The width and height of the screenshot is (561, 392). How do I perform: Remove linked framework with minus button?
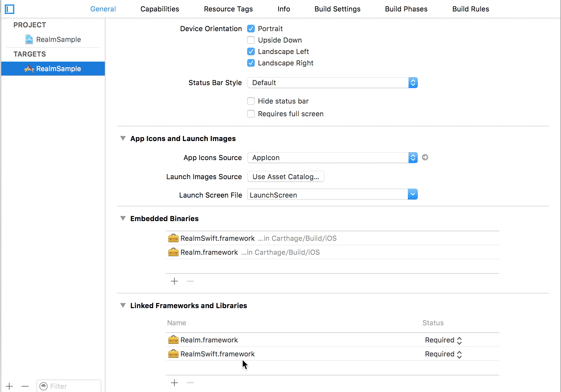[x=190, y=383]
